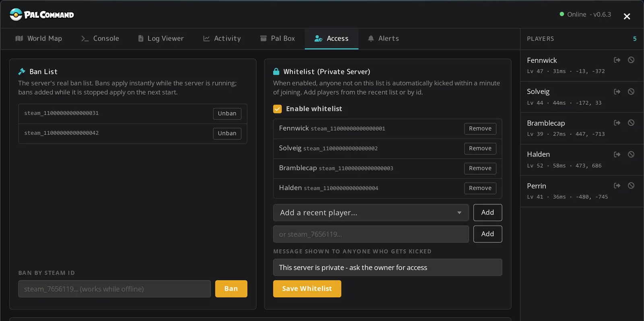
Task: Add player by Steam ID button
Action: (487, 234)
